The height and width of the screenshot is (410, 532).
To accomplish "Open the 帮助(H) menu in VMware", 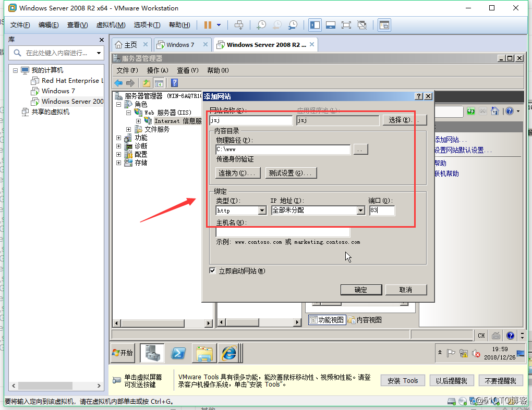I will pyautogui.click(x=179, y=25).
